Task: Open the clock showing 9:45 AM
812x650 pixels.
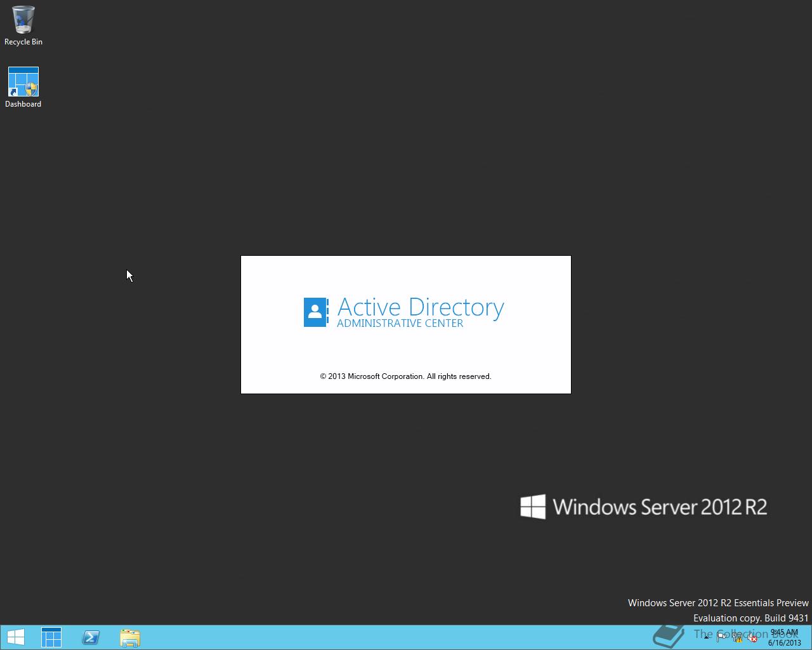Action: coord(784,637)
